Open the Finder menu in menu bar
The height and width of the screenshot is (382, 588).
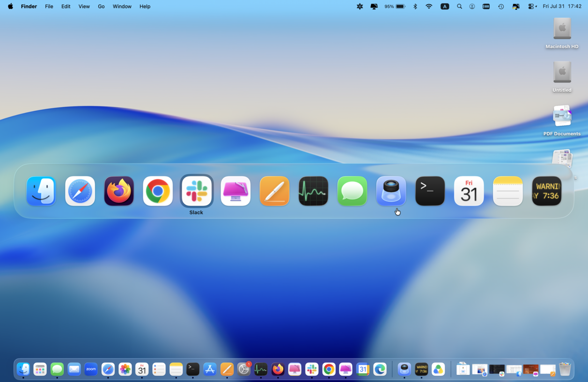click(29, 6)
